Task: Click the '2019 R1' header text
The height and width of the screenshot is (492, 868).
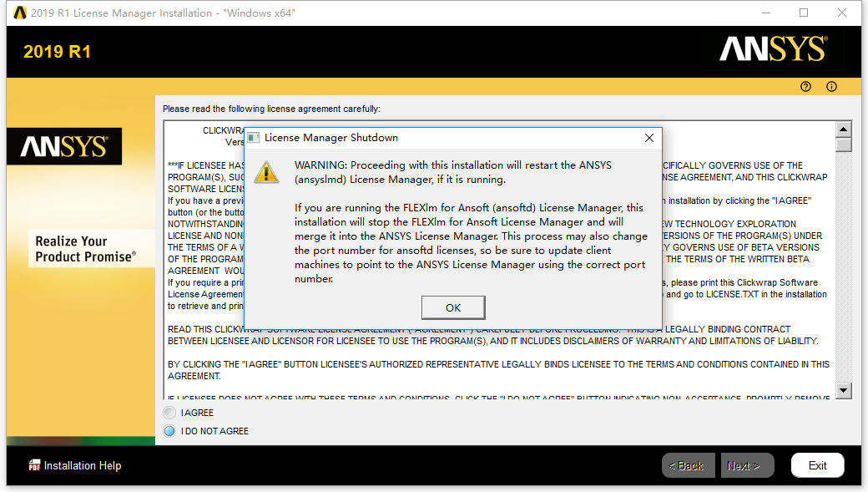Action: [x=57, y=52]
